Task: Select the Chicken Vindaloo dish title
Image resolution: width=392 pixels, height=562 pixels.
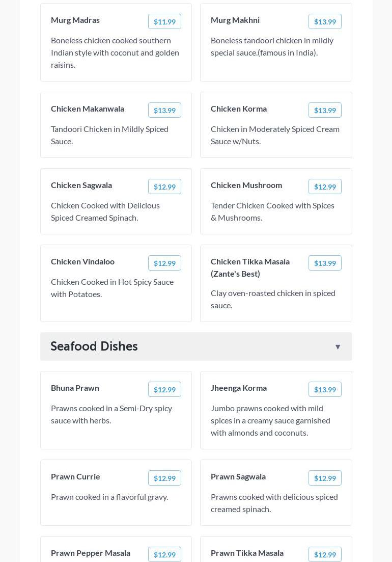Action: tap(82, 261)
